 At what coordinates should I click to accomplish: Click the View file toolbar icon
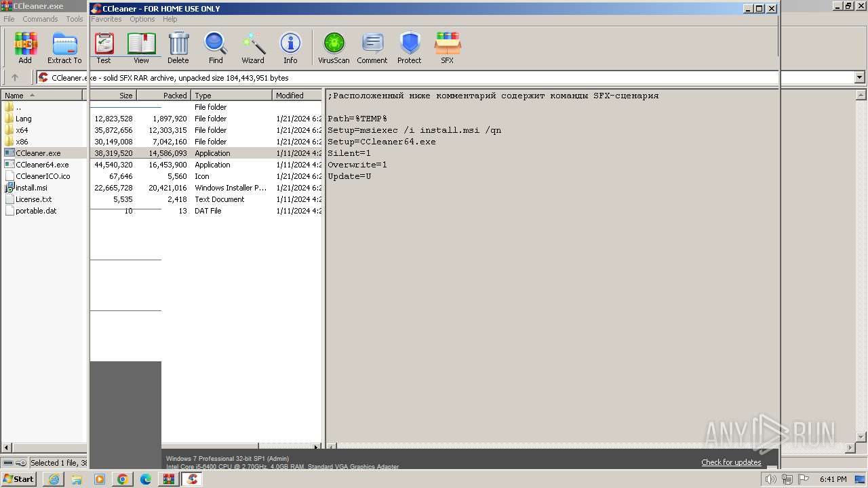[141, 47]
